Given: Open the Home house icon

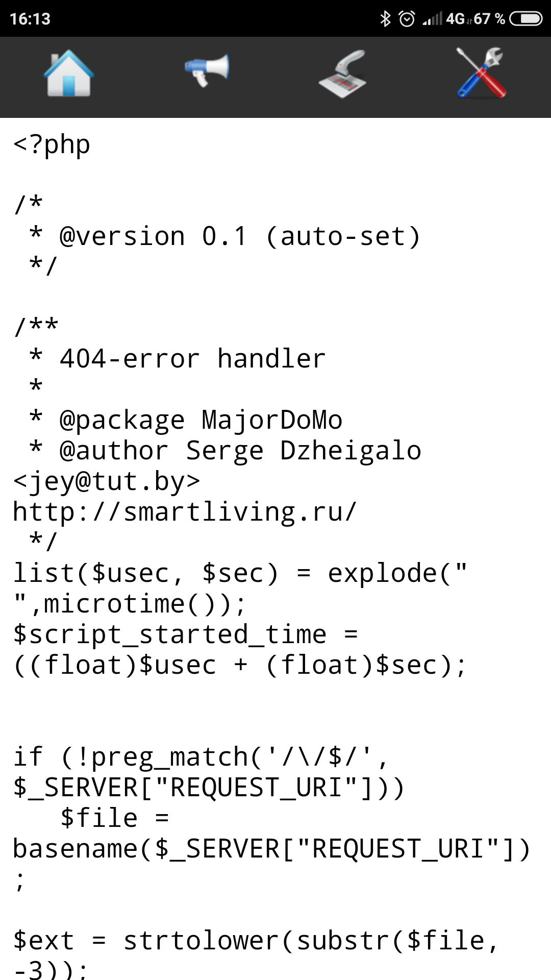Looking at the screenshot, I should pyautogui.click(x=69, y=75).
